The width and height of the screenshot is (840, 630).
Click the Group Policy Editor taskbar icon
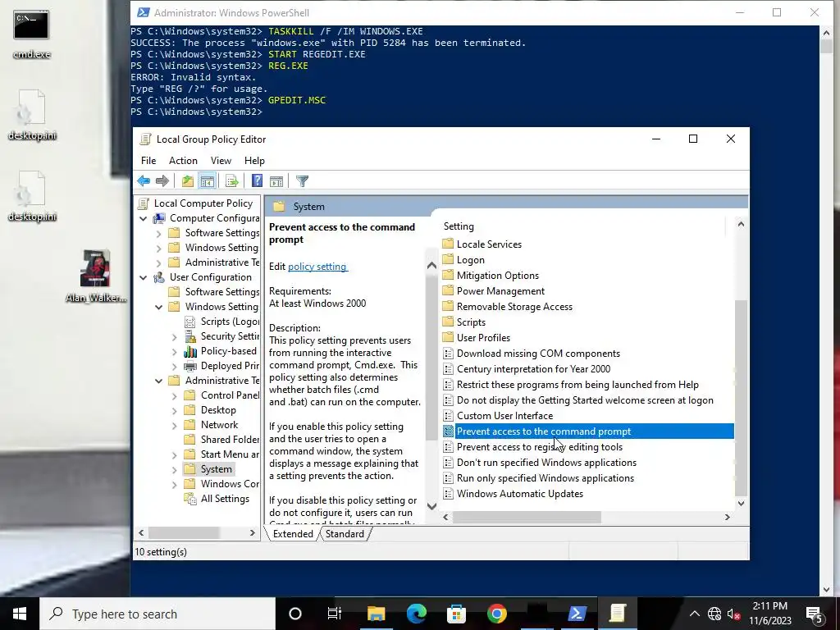click(617, 614)
